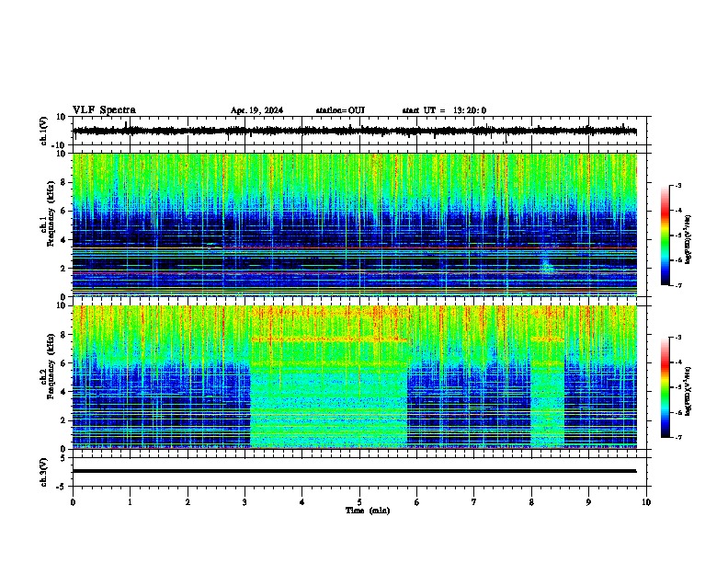
Task: Click the "station=OUI" header label
Action: (340, 110)
